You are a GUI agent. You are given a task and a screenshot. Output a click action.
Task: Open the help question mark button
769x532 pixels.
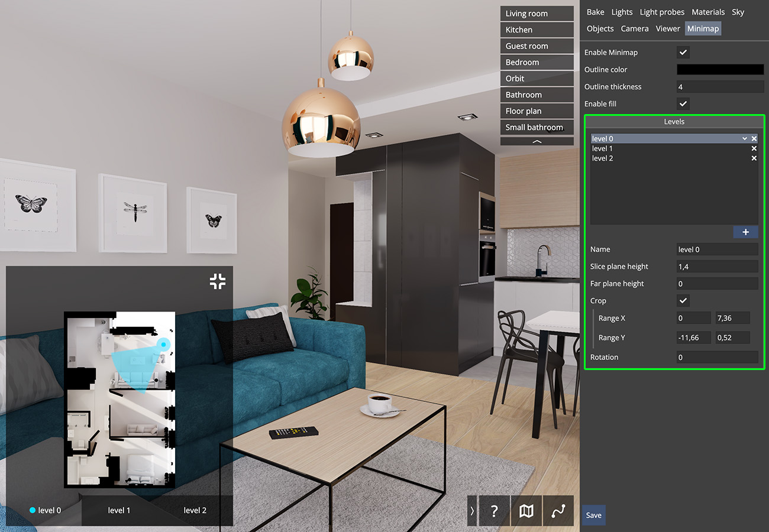tap(495, 511)
